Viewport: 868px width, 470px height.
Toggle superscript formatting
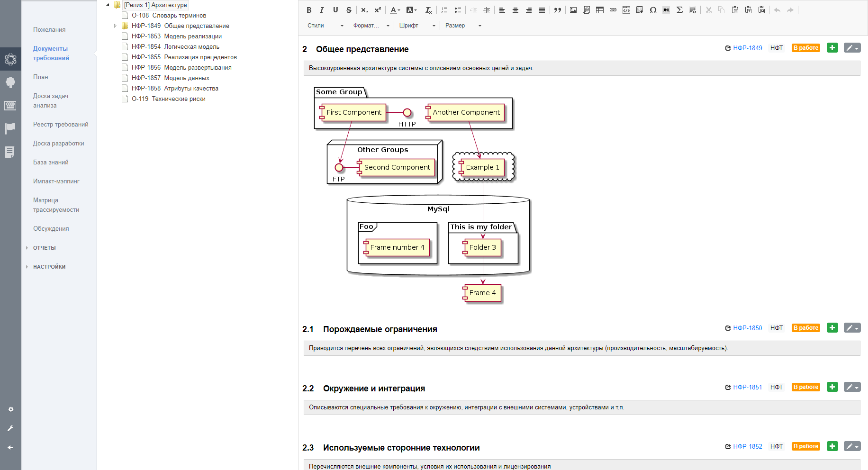(x=377, y=10)
